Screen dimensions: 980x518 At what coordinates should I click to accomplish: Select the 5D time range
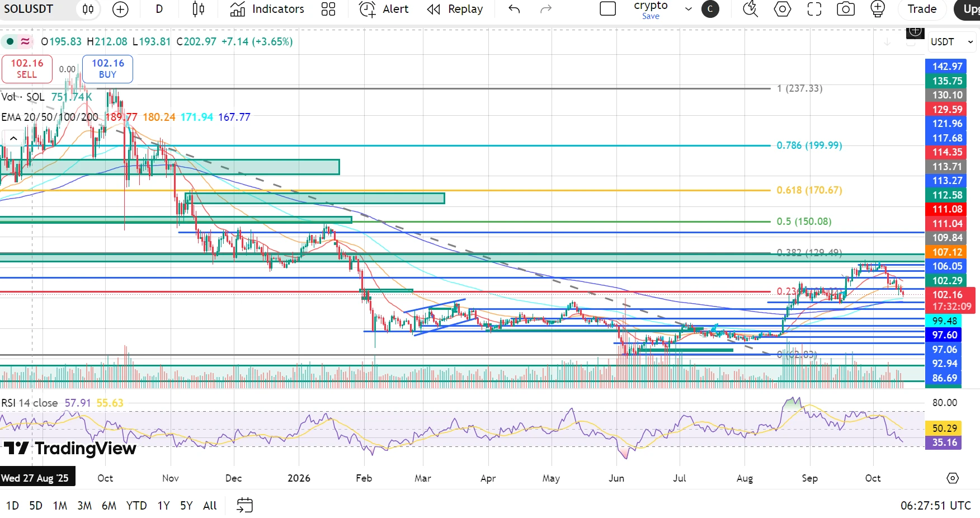pos(36,506)
